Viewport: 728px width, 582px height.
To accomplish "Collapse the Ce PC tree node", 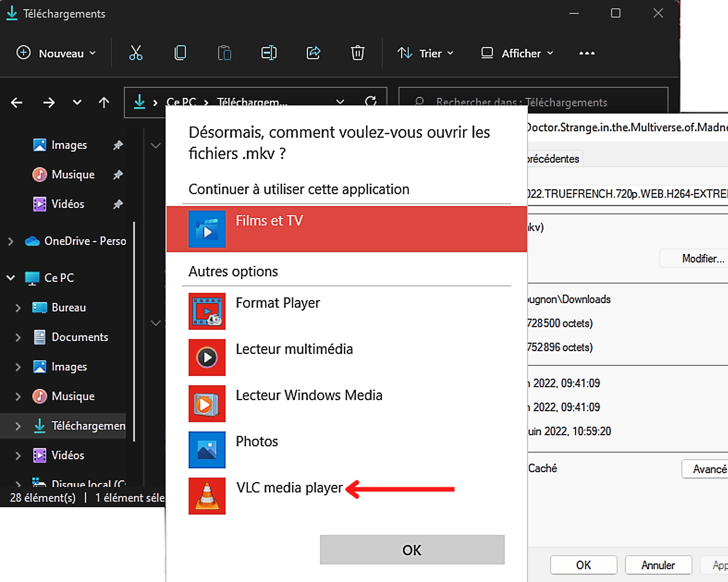I will [x=11, y=278].
